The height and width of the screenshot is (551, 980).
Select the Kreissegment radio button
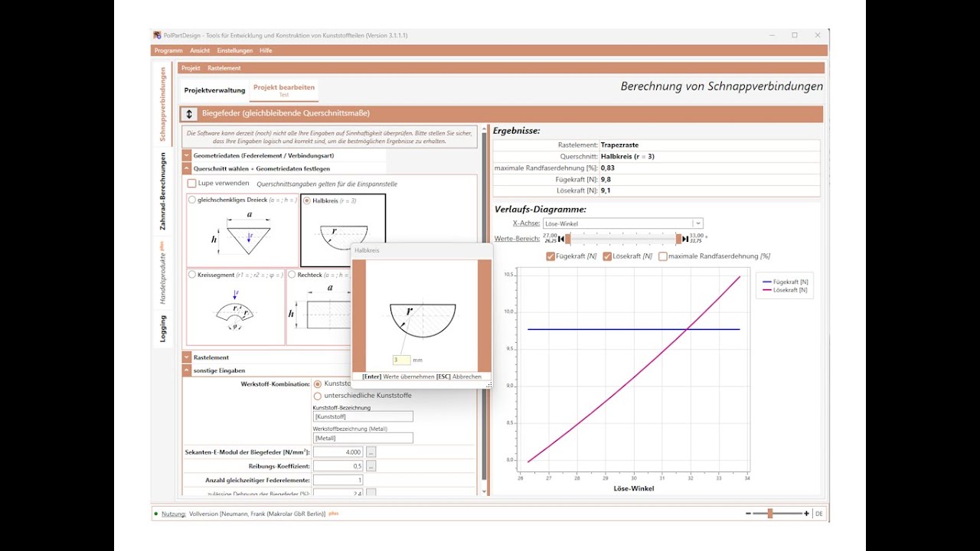pos(192,274)
